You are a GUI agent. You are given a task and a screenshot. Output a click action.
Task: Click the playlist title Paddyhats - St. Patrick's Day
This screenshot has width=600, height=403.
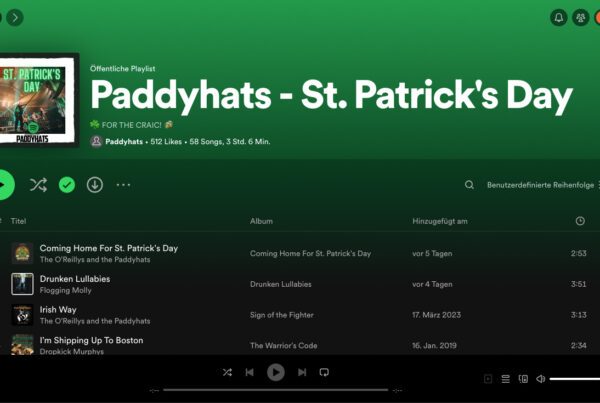[331, 95]
